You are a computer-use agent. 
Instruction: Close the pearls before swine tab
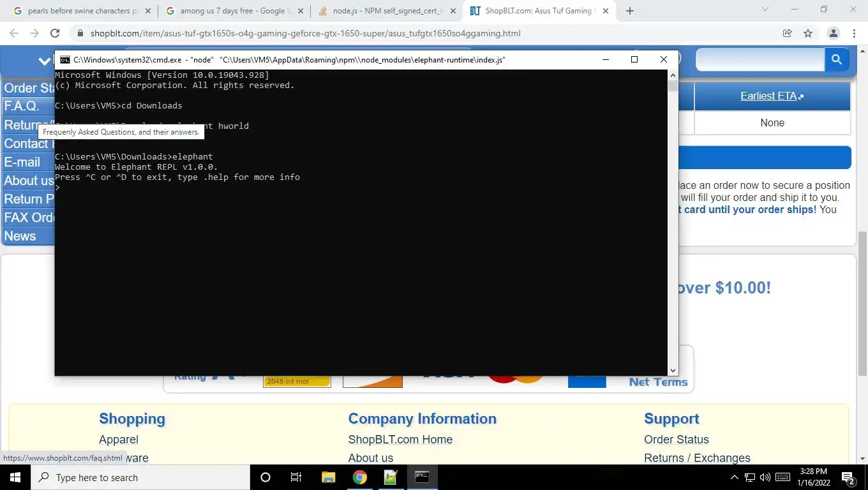(x=148, y=11)
